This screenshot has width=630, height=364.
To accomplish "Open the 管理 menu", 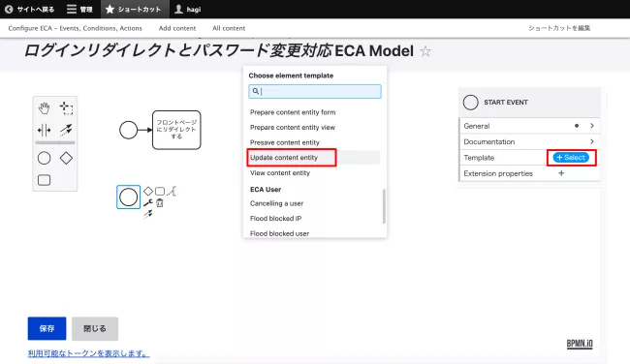I will pos(79,10).
